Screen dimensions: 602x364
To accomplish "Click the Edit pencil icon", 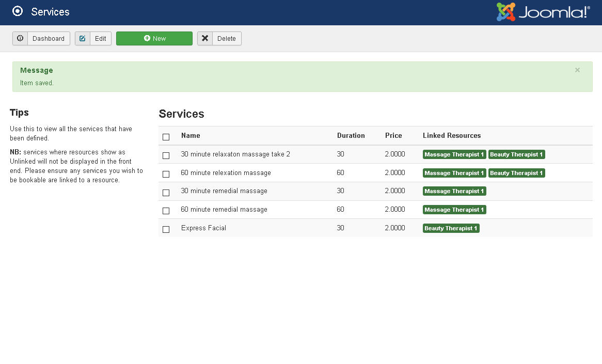I will click(83, 38).
